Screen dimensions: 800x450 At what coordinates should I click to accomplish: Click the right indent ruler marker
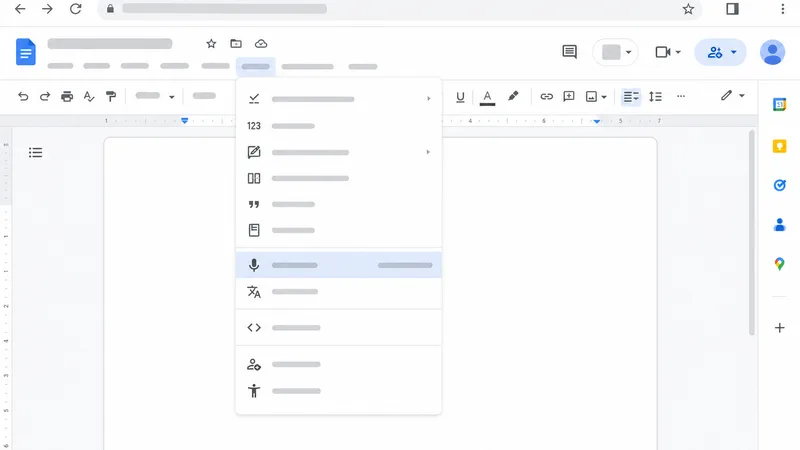pyautogui.click(x=596, y=121)
